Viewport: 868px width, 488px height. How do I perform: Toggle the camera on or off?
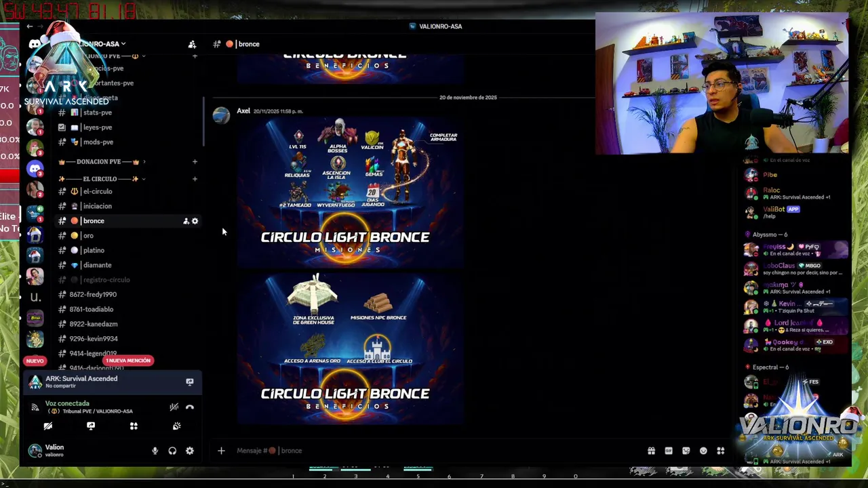[x=48, y=426]
